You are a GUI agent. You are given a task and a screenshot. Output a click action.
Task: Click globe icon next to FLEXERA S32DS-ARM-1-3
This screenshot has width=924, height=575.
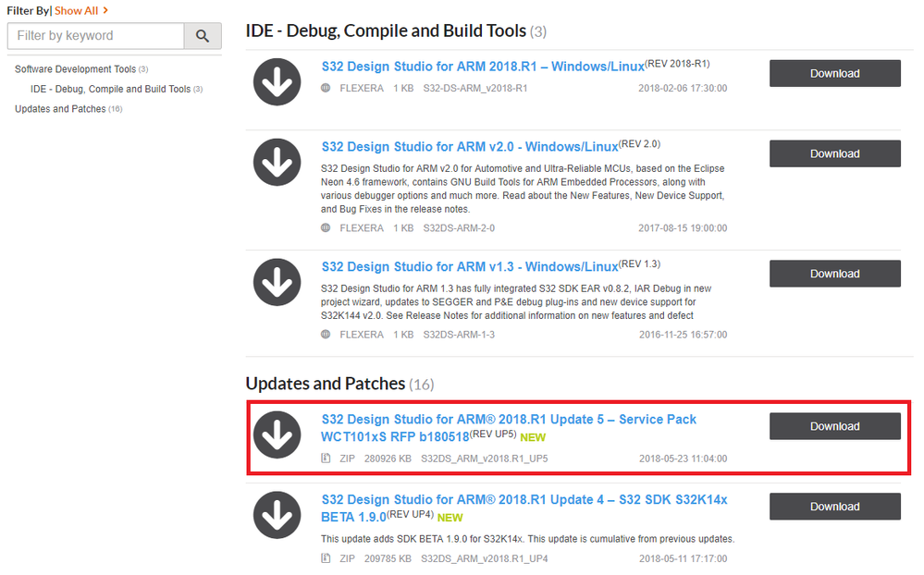(x=326, y=334)
